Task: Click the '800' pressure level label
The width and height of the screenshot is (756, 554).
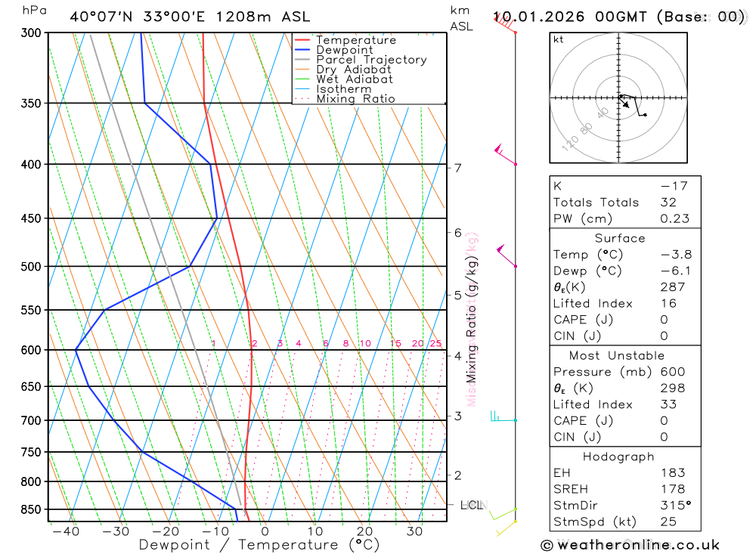Action: [x=32, y=481]
